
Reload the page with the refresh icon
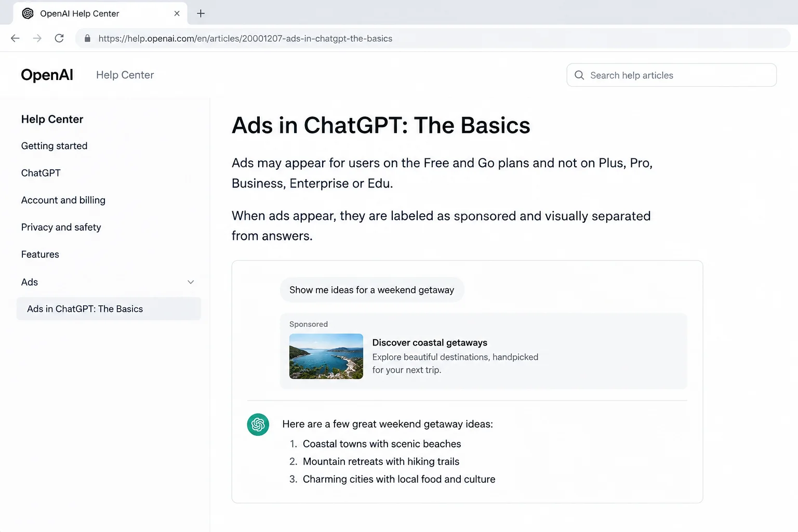[x=59, y=38]
